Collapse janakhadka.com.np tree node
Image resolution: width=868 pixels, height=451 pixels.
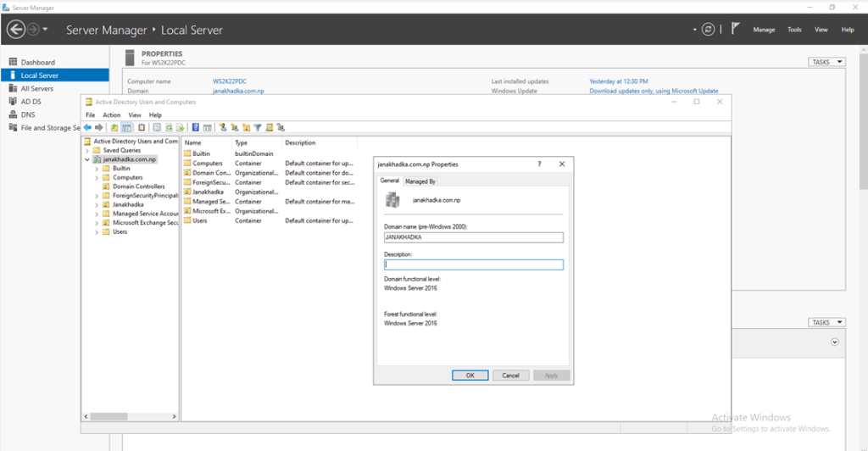(87, 159)
